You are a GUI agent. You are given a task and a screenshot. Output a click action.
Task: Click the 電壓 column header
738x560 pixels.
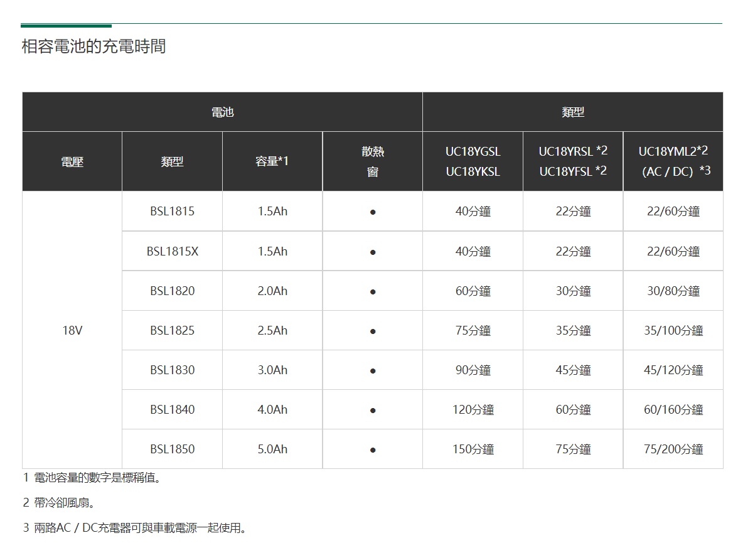coord(72,161)
